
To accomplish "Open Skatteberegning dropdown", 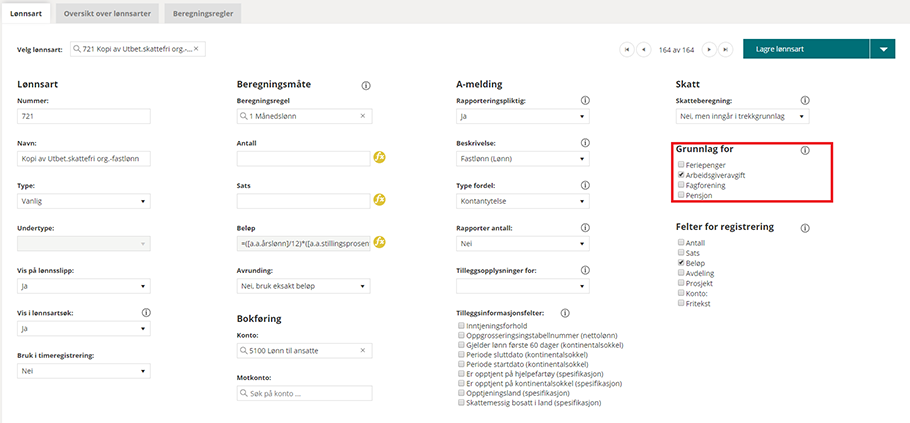I will [742, 116].
